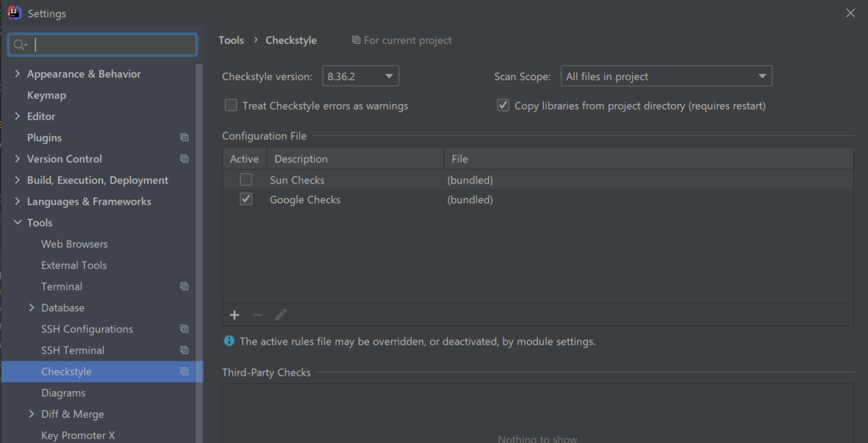Select Plugins in settings tree
Viewport: 868px width, 443px height.
(44, 137)
